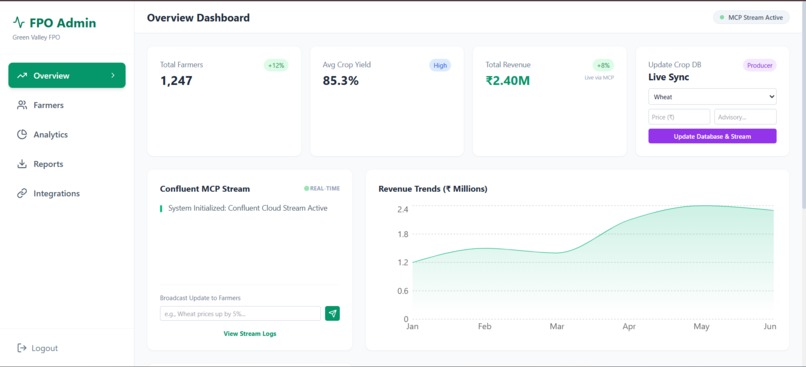Click the Price (₹) input field

pyautogui.click(x=679, y=117)
